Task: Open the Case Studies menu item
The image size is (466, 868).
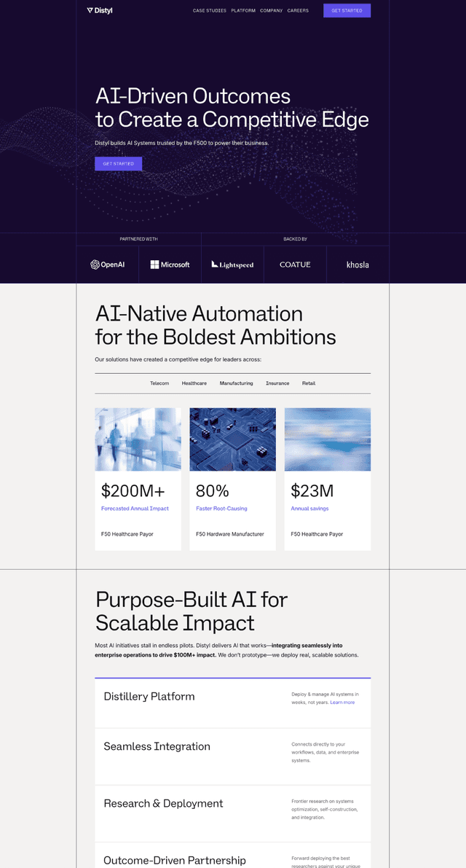Action: click(x=210, y=11)
